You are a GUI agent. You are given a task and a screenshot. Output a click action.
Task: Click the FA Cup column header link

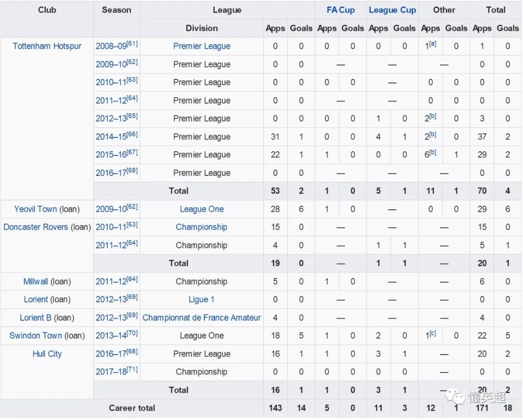tap(340, 10)
